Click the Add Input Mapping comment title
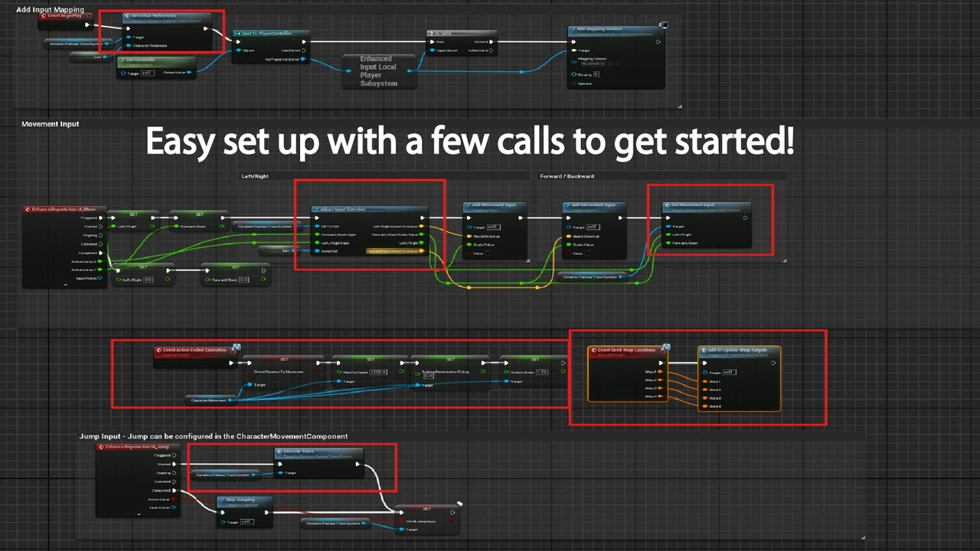980x551 pixels. (x=50, y=9)
